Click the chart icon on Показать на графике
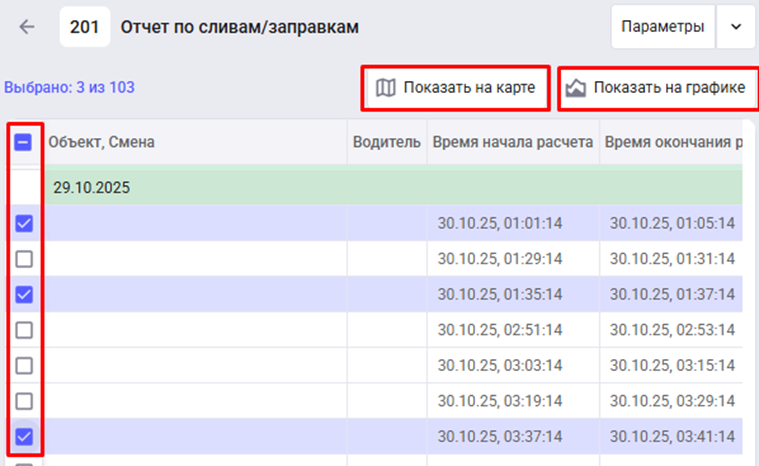 tap(575, 88)
